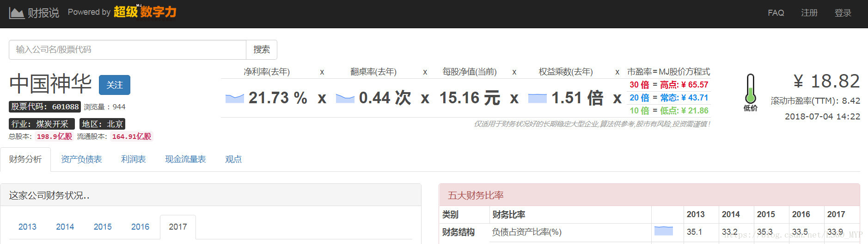Screen dimensions: 868x244
Task: Click the 财报说 chart logo icon
Action: pyautogui.click(x=17, y=13)
